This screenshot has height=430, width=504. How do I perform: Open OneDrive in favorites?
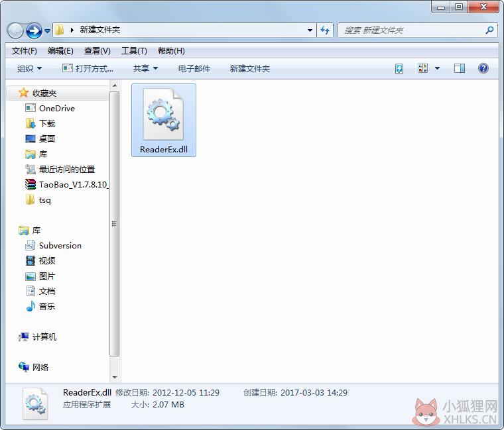(x=57, y=108)
